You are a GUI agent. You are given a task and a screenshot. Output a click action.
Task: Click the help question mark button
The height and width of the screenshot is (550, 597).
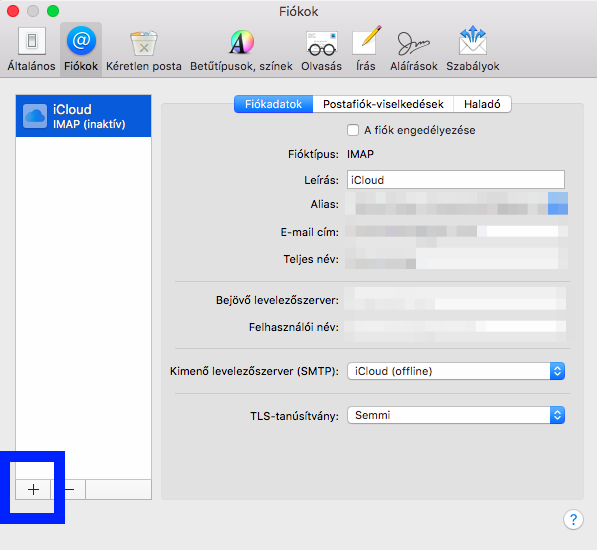(x=573, y=519)
